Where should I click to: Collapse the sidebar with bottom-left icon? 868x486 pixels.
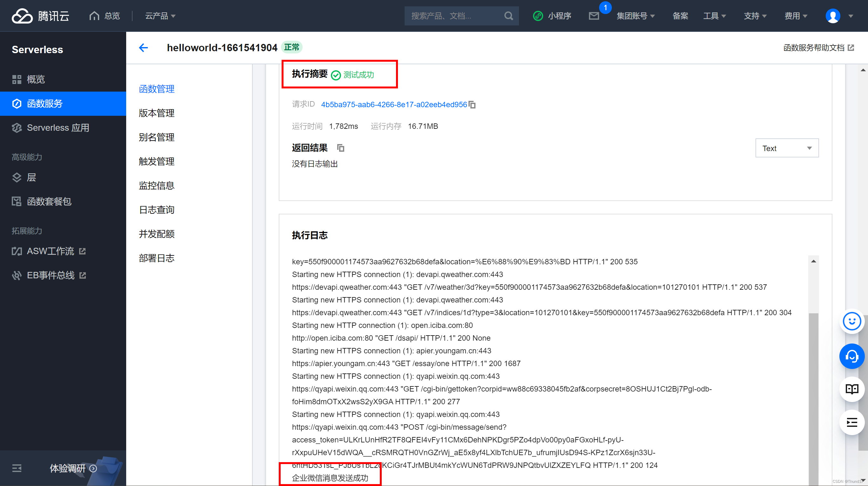point(17,468)
